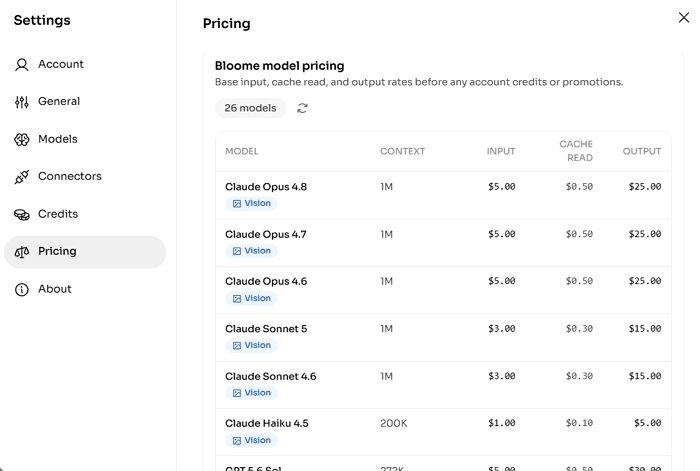Viewport: 700px width, 471px height.
Task: Click the Settings title in the sidebar
Action: (42, 21)
